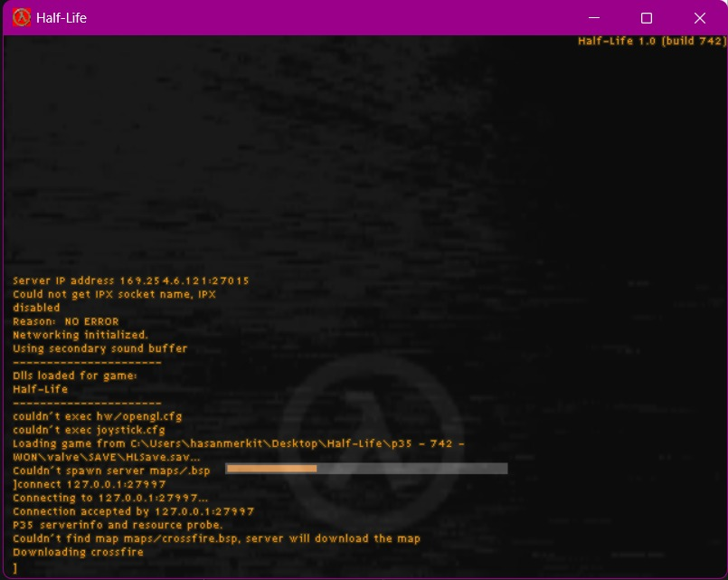Image resolution: width=728 pixels, height=580 pixels.
Task: Click the 'Connection accepted by 127.0.0.1:27997' line
Action: pos(133,511)
